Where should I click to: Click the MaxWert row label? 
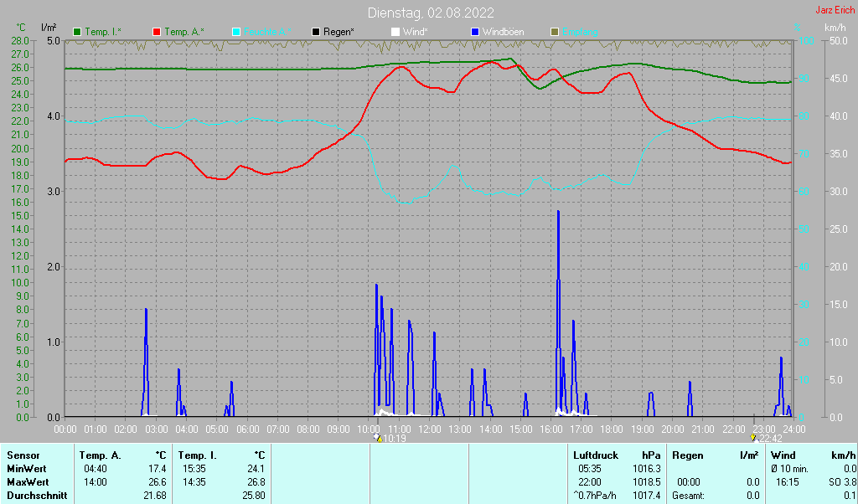27,482
